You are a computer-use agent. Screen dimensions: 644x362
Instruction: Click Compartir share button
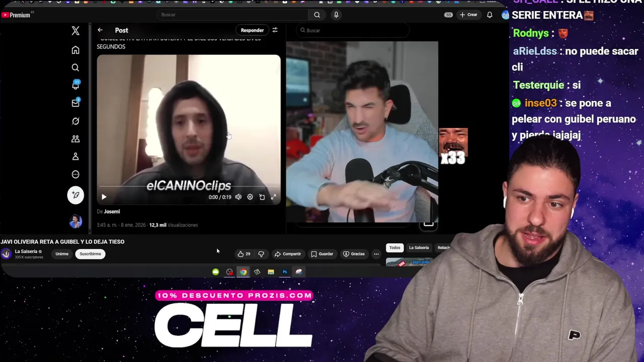(288, 254)
